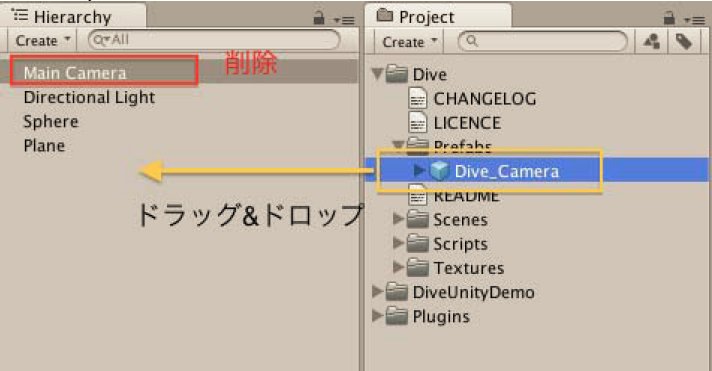The height and width of the screenshot is (371, 712).
Task: Select the DiveUnityDemo folder name
Action: coord(473,292)
